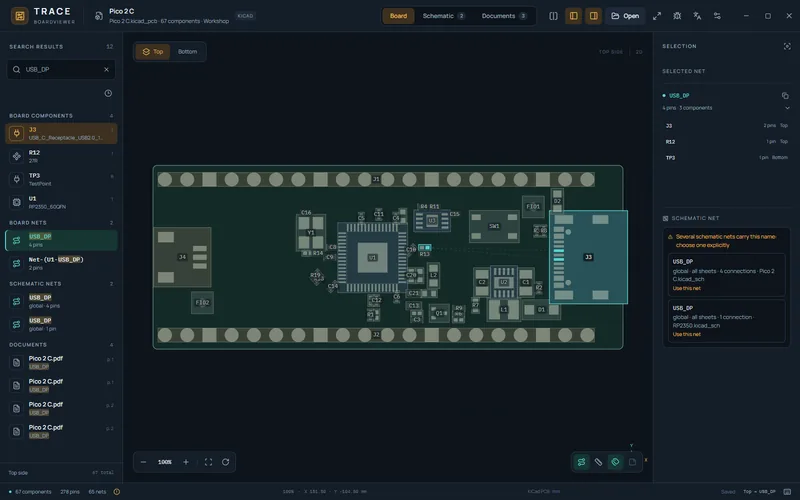Select the ruler measure tool
This screenshot has height=500, width=800.
point(598,462)
